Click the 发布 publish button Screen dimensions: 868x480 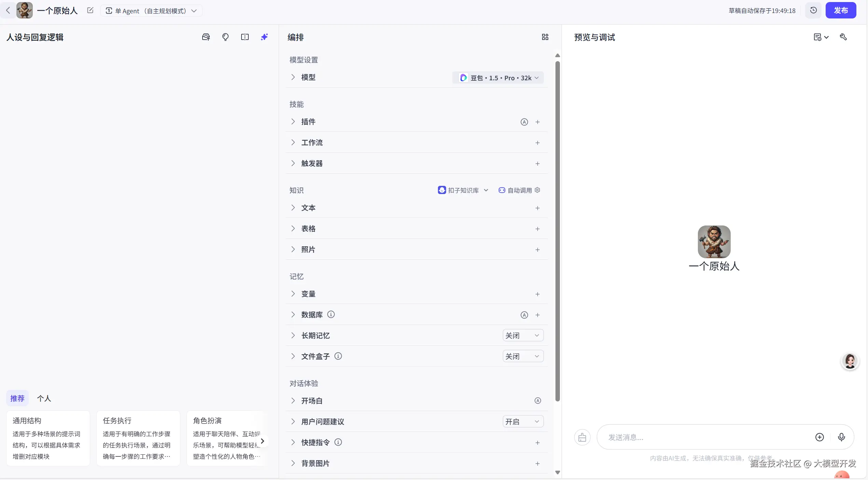[840, 10]
